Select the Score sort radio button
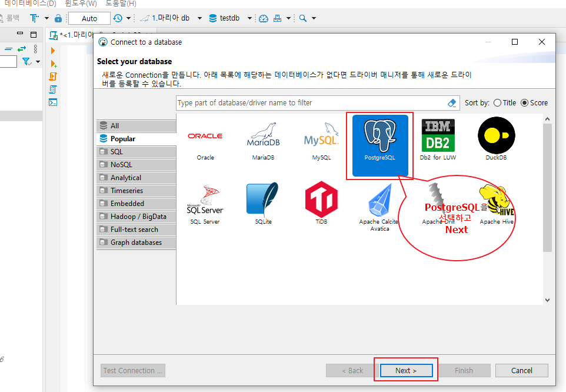 524,103
